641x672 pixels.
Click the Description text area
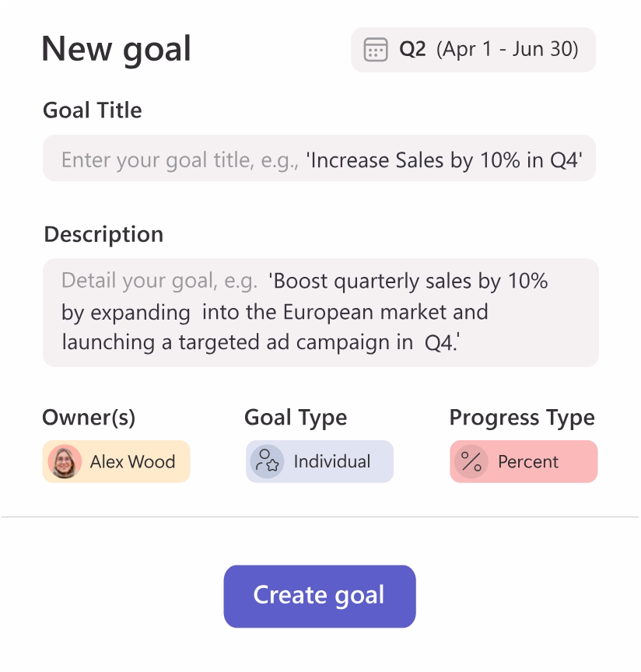coord(319,310)
